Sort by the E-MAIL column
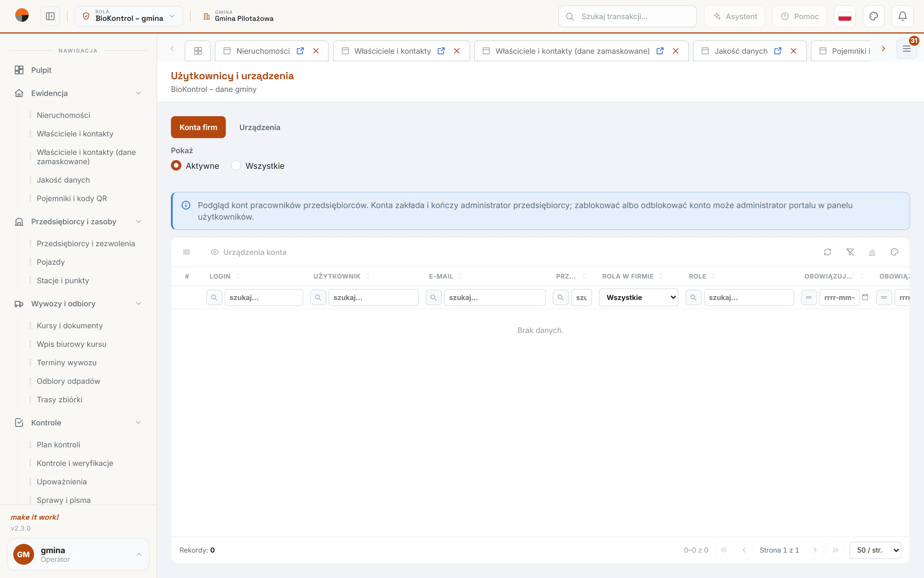 pos(445,276)
